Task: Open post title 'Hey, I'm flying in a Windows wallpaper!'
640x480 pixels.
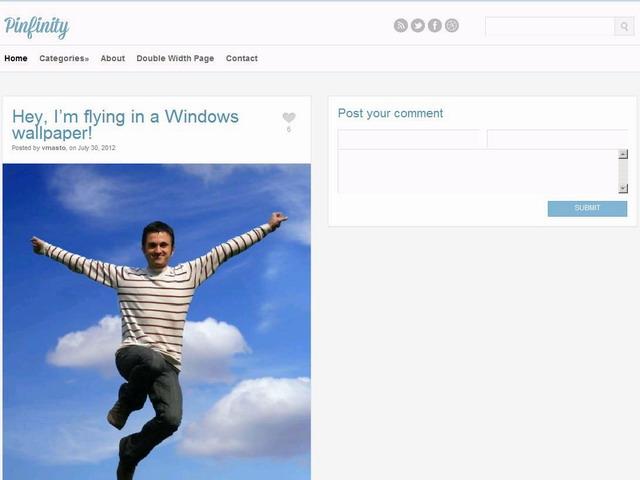Action: point(125,124)
